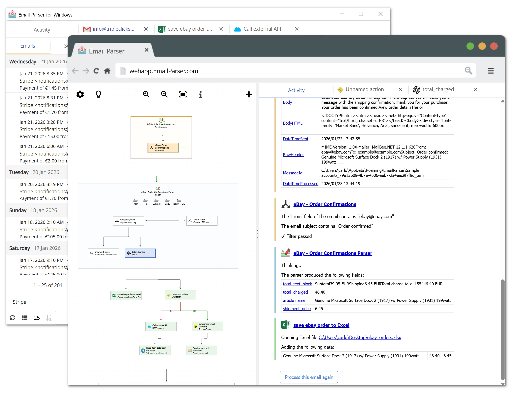The width and height of the screenshot is (532, 408).
Task: Add a new node with the plus icon
Action: [x=249, y=94]
